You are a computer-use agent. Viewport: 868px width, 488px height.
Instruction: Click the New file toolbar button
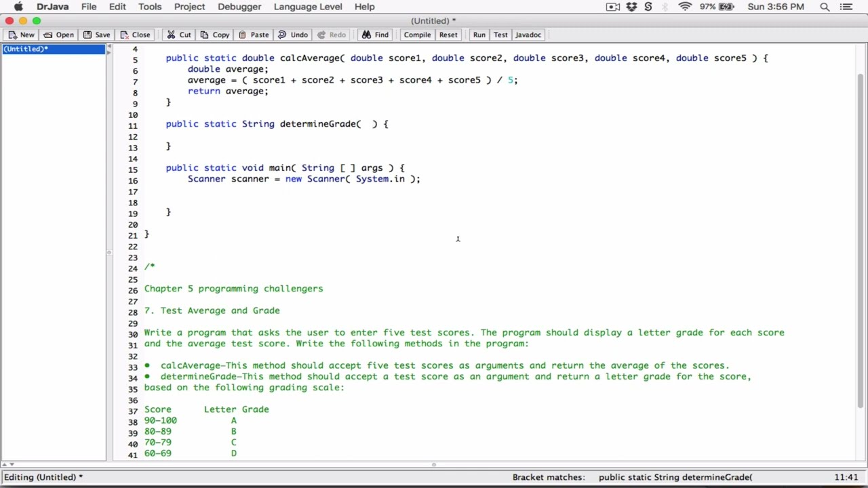[21, 35]
